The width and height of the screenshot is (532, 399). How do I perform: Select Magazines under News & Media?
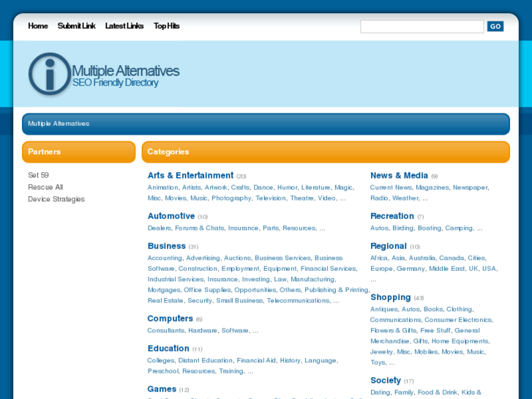(432, 187)
